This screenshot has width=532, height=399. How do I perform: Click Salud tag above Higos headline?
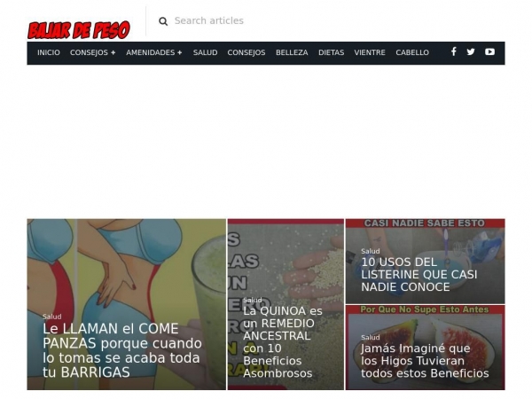pyautogui.click(x=370, y=337)
